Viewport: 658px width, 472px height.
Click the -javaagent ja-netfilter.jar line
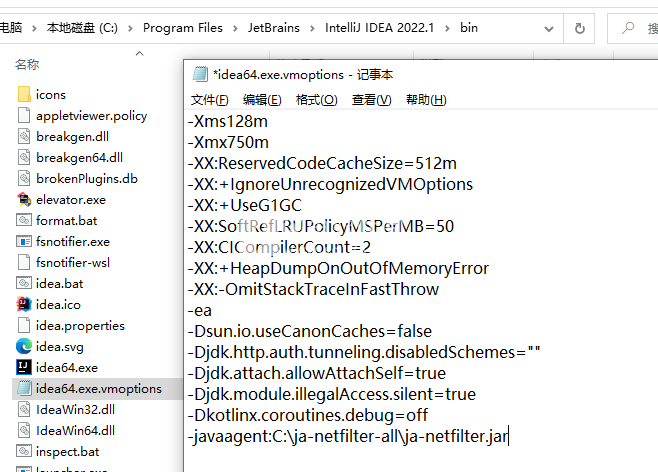(348, 436)
